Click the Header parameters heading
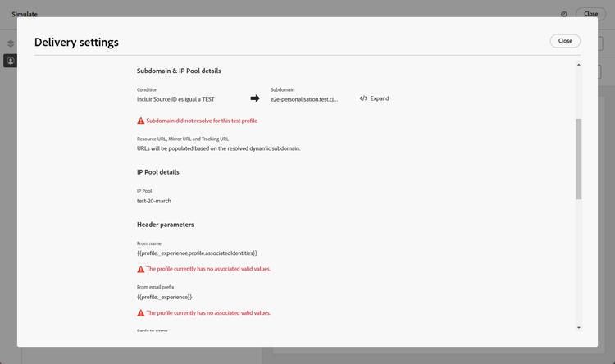This screenshot has height=364, width=615. coord(165,225)
